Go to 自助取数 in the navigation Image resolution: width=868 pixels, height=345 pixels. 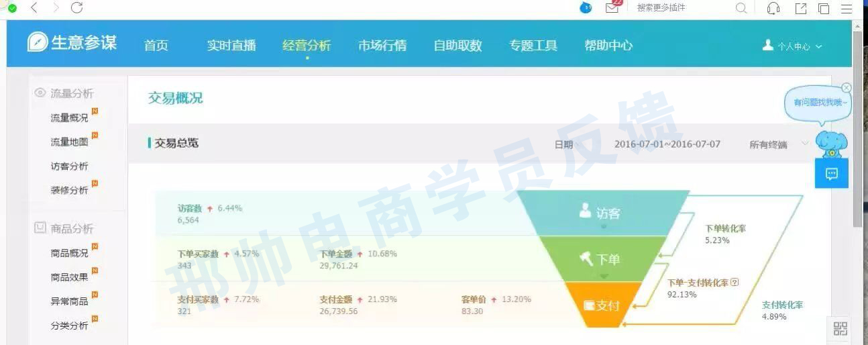tap(457, 46)
